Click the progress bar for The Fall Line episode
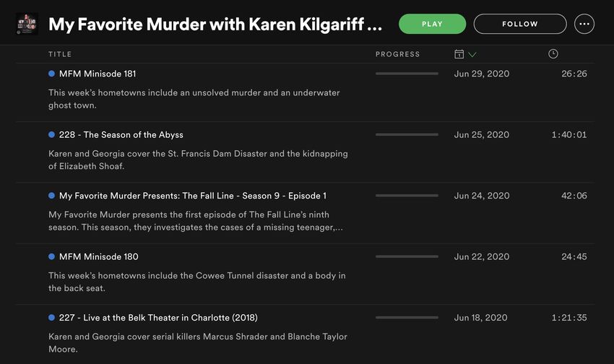Screen dimensions: 614x364 tap(407, 196)
